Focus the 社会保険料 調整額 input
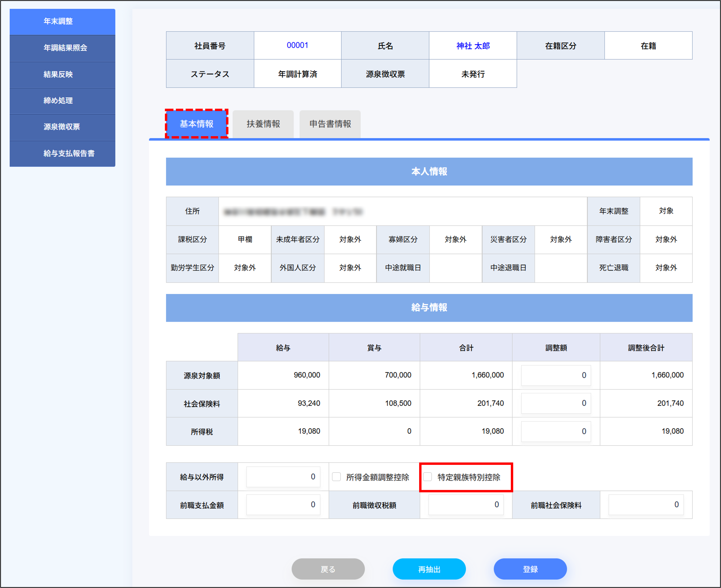This screenshot has height=588, width=721. pyautogui.click(x=556, y=403)
